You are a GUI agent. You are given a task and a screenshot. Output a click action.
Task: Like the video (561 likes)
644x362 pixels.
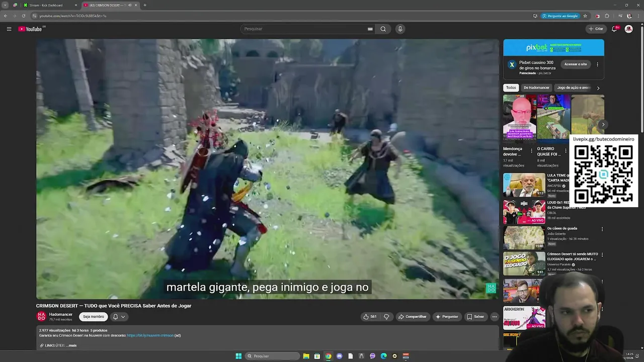pos(370,317)
